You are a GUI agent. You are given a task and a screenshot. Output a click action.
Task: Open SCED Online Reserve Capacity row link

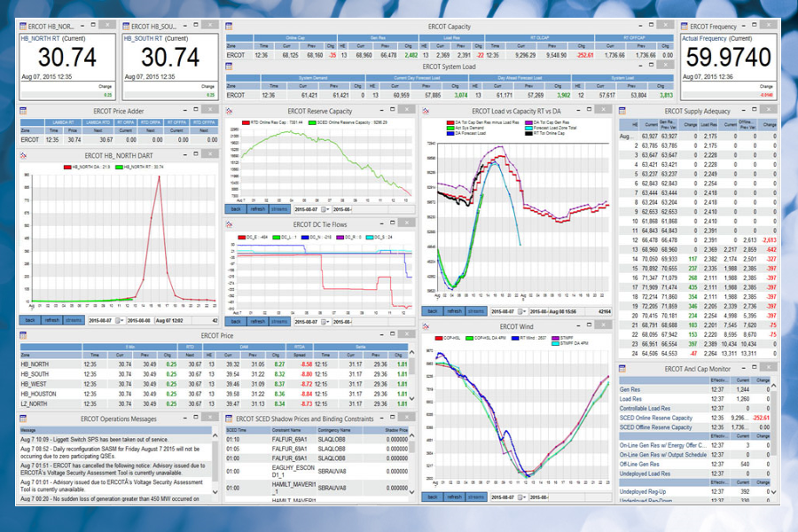(656, 418)
